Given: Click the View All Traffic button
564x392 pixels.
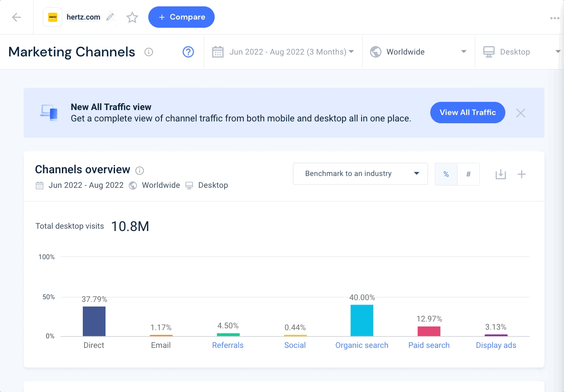Looking at the screenshot, I should click(468, 112).
